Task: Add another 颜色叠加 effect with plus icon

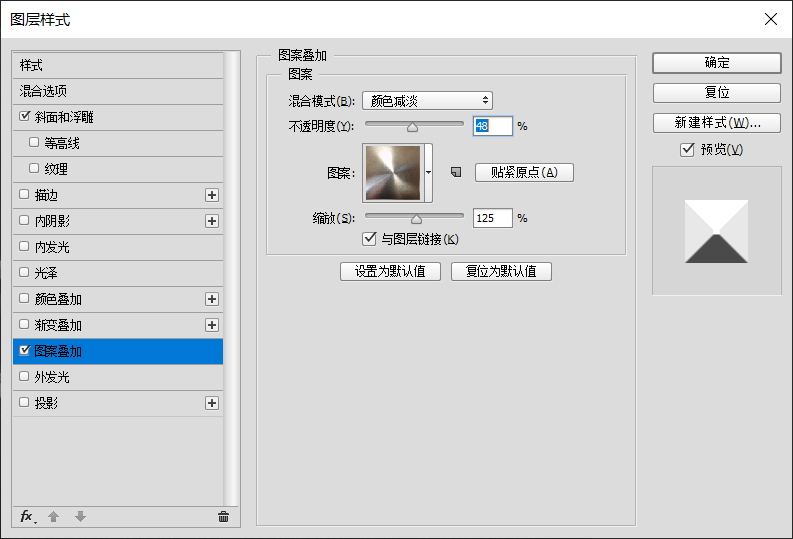Action: click(x=212, y=299)
